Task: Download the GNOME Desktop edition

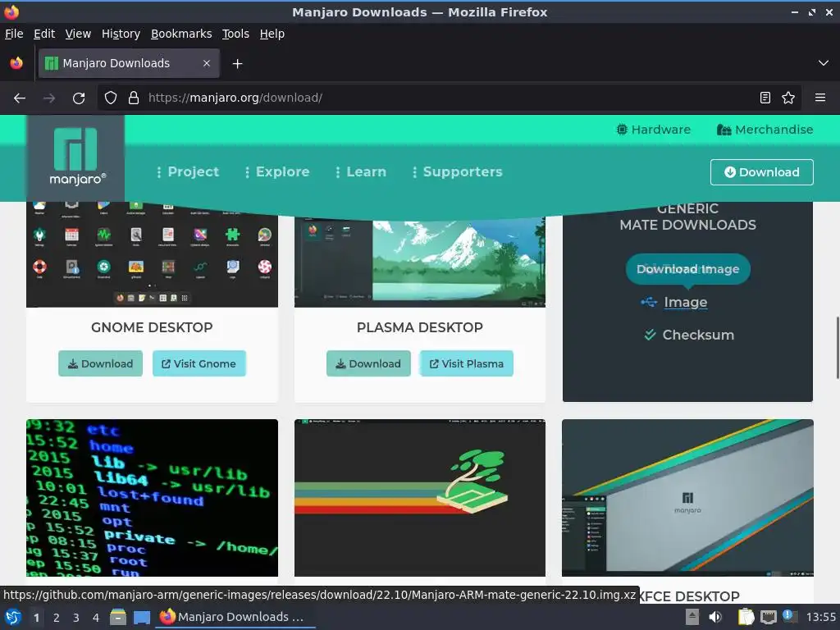Action: coord(101,363)
